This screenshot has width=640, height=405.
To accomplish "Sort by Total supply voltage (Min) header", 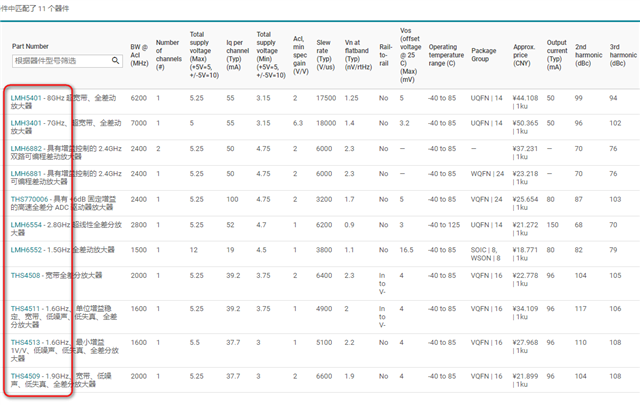I will (271, 55).
